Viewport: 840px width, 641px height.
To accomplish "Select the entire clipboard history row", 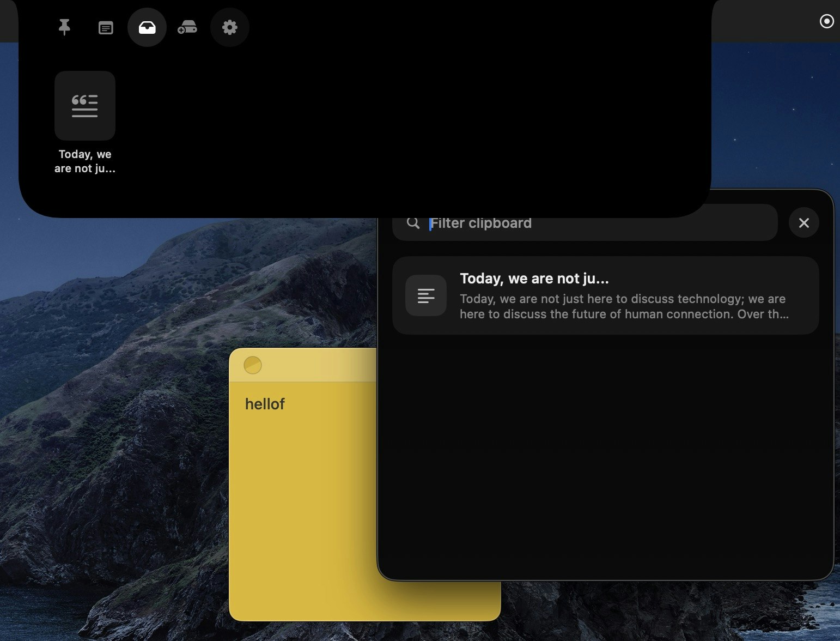I will [606, 295].
